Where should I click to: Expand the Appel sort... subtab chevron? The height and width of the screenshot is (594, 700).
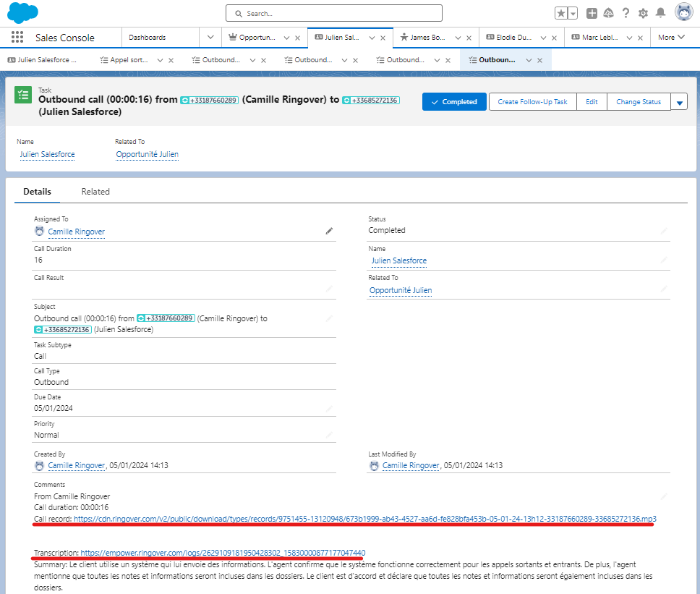click(x=160, y=60)
